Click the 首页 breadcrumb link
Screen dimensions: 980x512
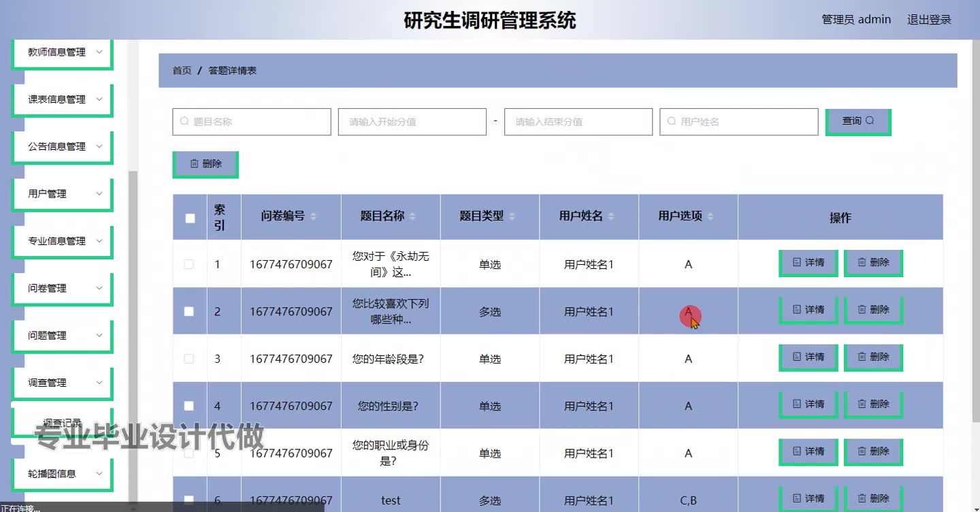pos(182,71)
